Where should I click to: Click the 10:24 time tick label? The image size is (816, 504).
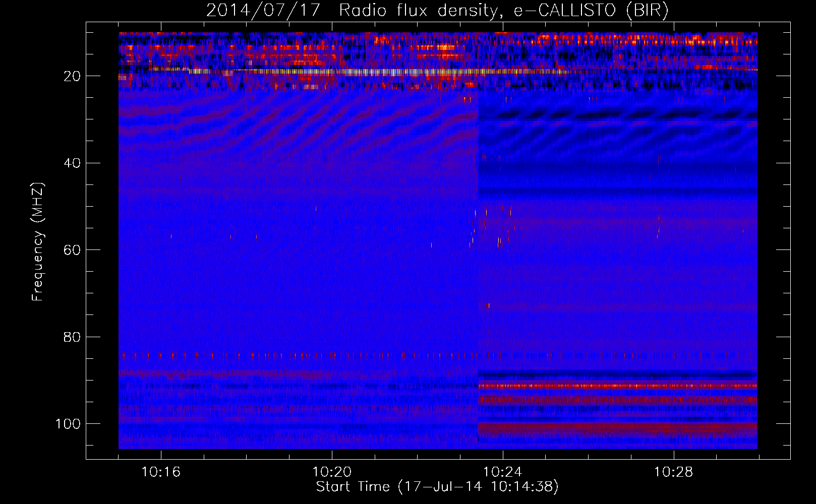click(503, 472)
